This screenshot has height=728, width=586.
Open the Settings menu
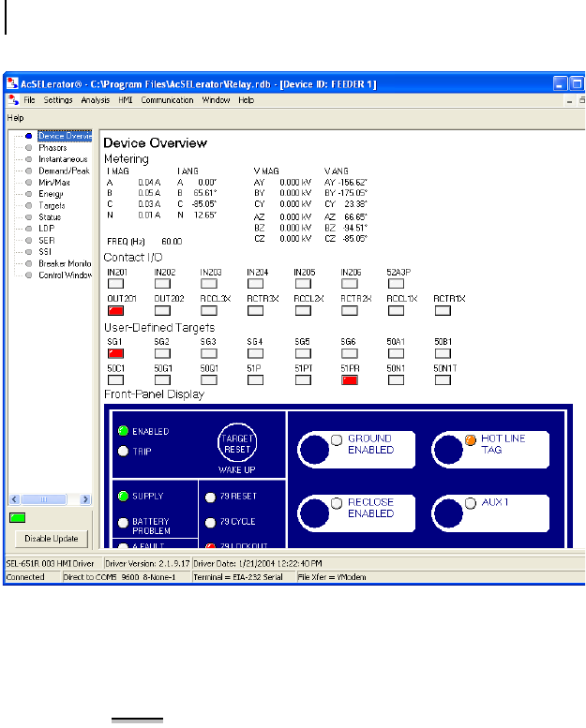(58, 100)
